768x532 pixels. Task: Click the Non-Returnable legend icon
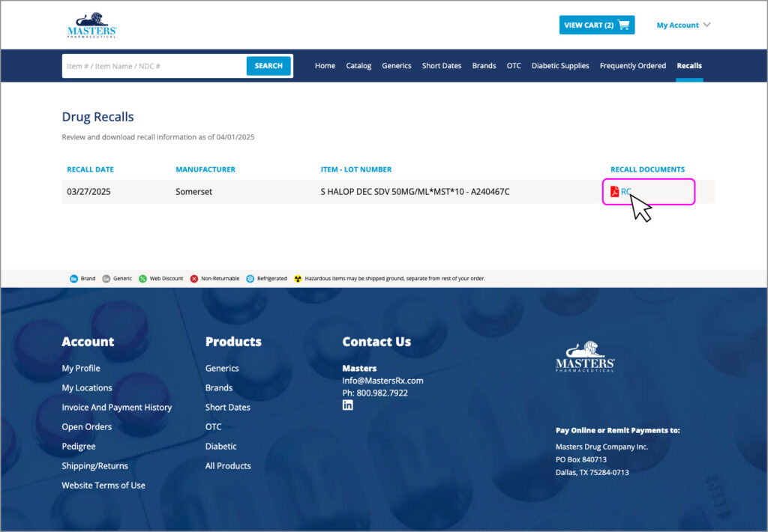(194, 279)
